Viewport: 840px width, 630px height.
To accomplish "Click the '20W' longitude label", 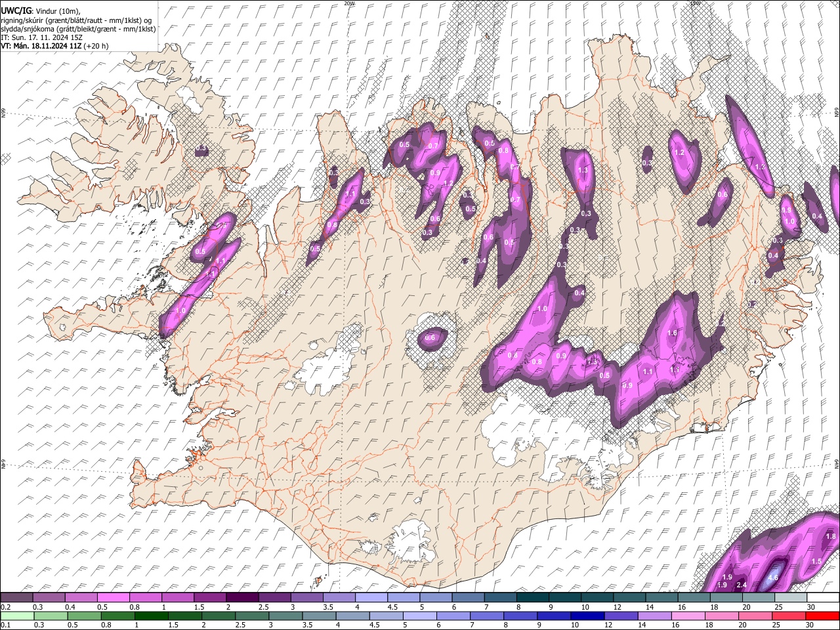I will point(348,3).
